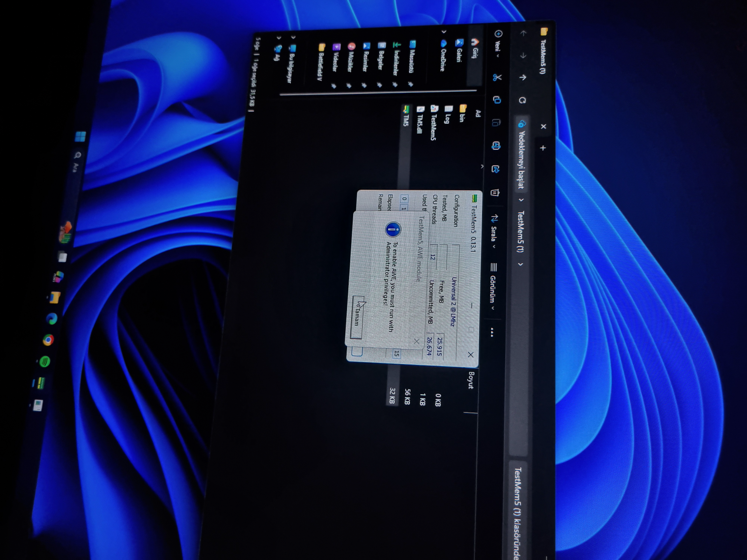Open İndirilenler quick access folder
The width and height of the screenshot is (747, 560).
click(x=396, y=59)
